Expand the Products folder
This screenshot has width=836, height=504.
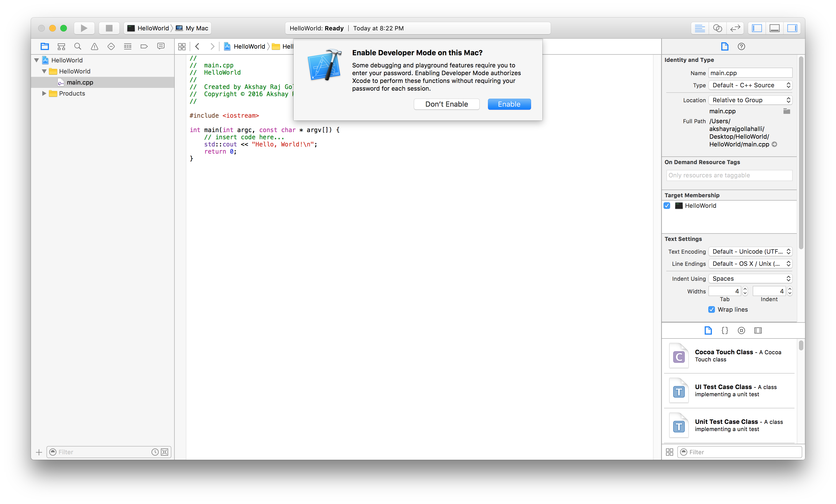44,93
